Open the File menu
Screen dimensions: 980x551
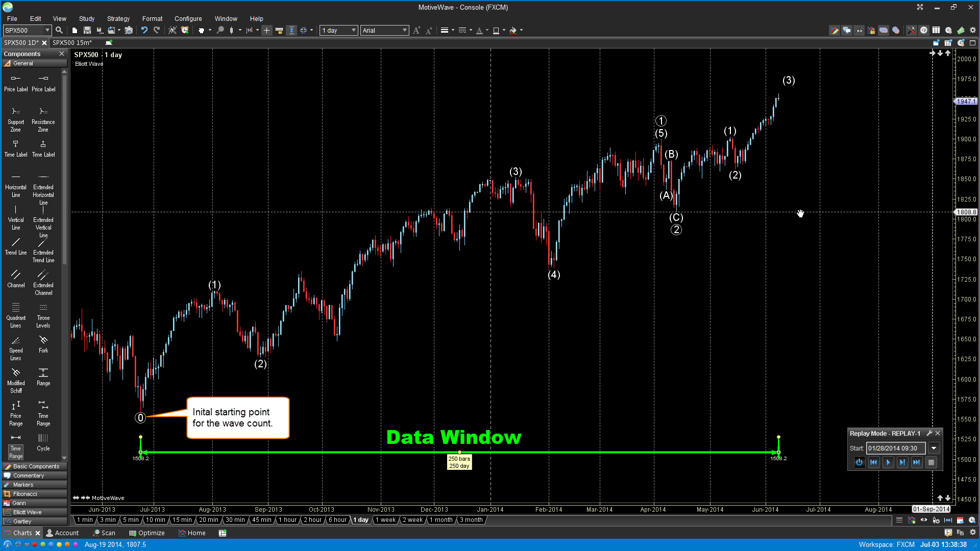click(12, 18)
